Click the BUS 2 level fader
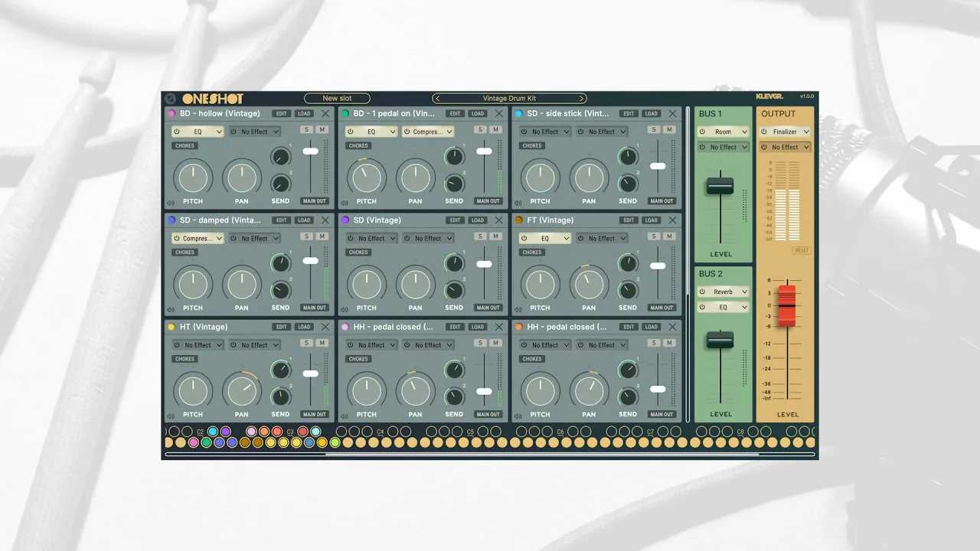980x551 pixels. [x=720, y=341]
